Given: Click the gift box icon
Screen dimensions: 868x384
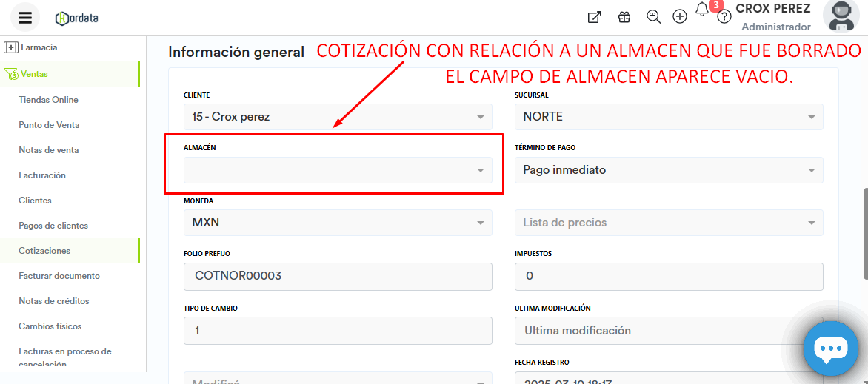Looking at the screenshot, I should tap(624, 17).
